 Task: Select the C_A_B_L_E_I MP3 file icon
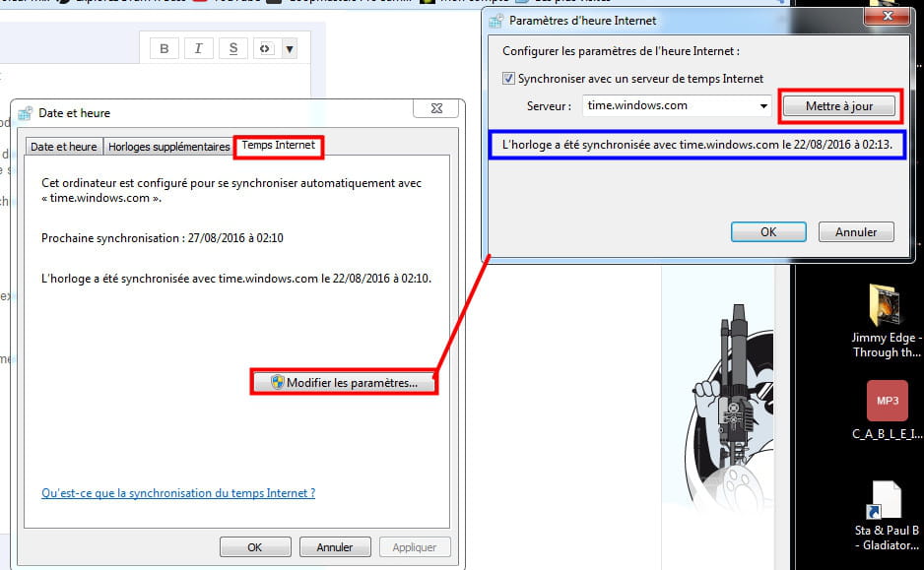[887, 402]
